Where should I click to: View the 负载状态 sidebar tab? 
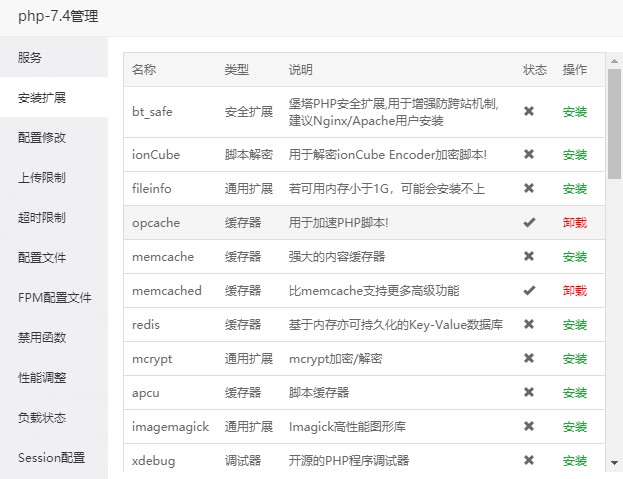pyautogui.click(x=54, y=417)
